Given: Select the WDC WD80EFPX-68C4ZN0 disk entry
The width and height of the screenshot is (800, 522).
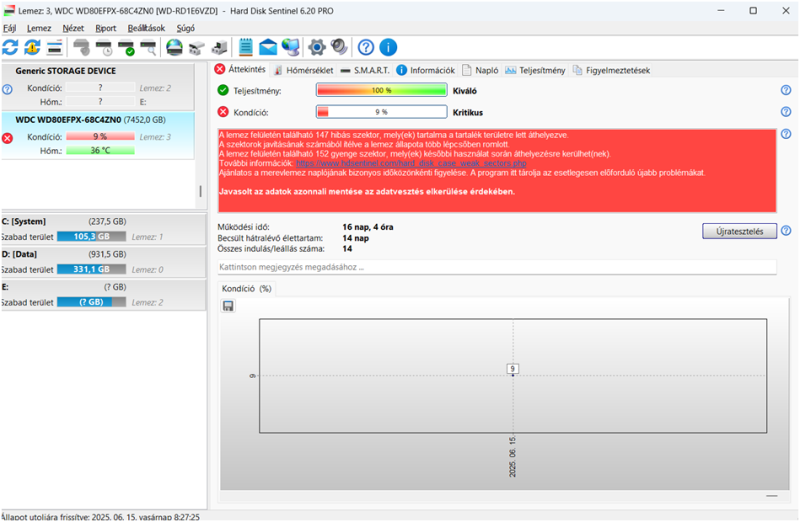Looking at the screenshot, I should click(97, 136).
